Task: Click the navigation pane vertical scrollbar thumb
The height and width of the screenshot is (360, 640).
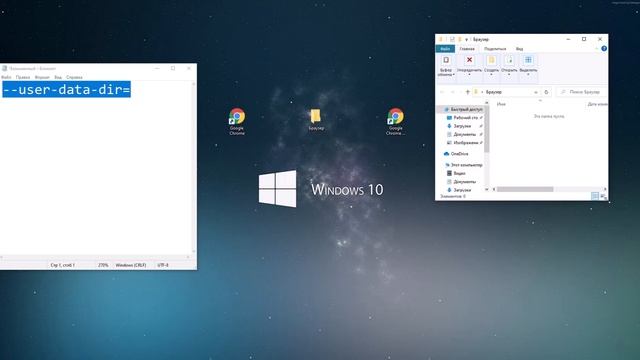Action: click(x=486, y=130)
